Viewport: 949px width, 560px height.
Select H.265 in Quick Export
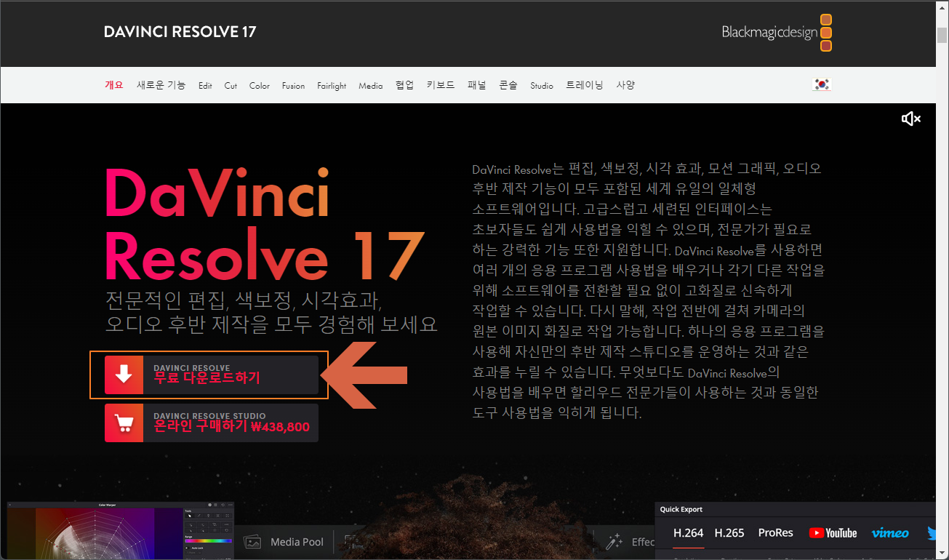[729, 533]
